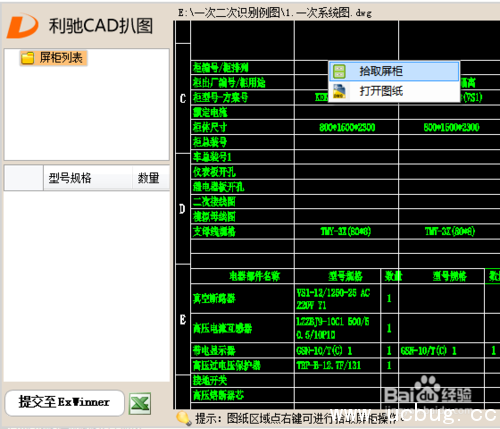The height and width of the screenshot is (429, 500).
Task: Click the zone letter D in the drawing margin
Action: (182, 209)
